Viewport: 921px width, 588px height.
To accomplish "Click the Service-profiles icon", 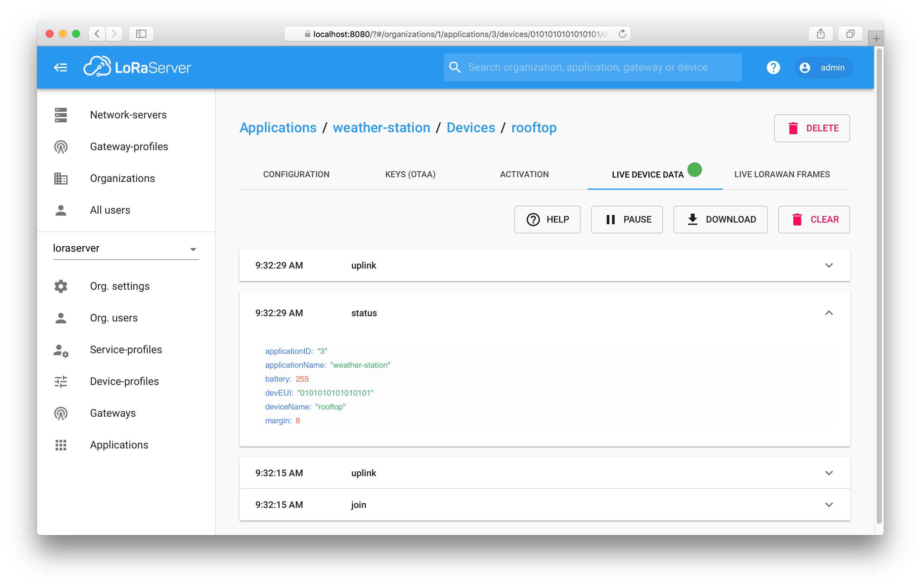I will click(x=61, y=350).
